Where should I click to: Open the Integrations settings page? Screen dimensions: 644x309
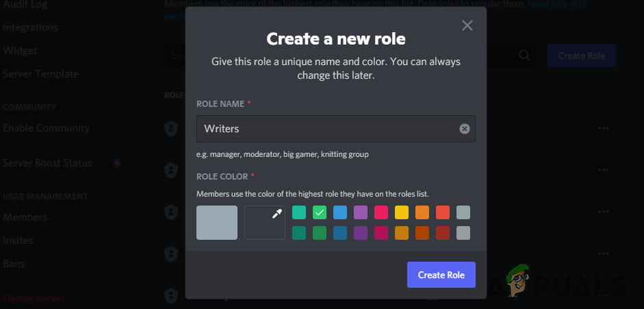coord(30,27)
